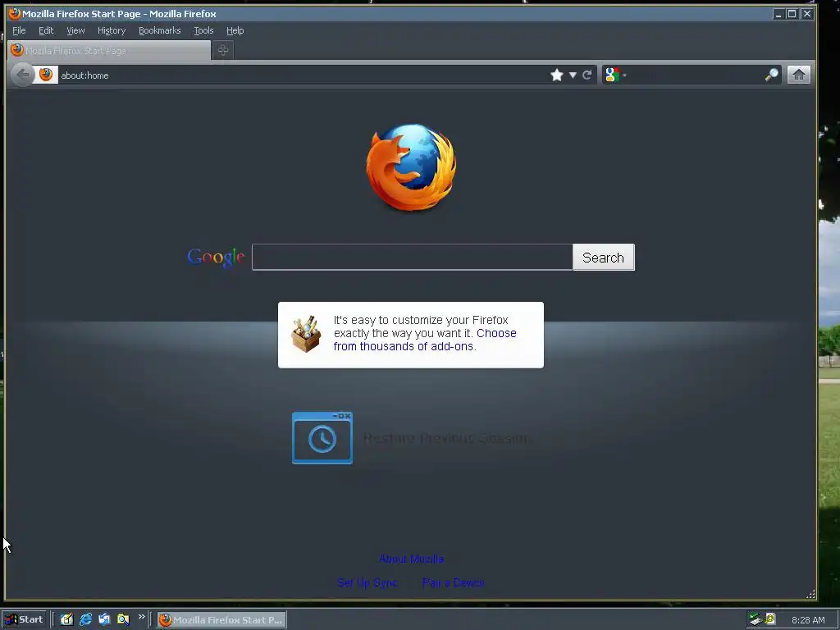The height and width of the screenshot is (630, 840).
Task: Click the add-ons box icon in the snippet
Action: (306, 335)
